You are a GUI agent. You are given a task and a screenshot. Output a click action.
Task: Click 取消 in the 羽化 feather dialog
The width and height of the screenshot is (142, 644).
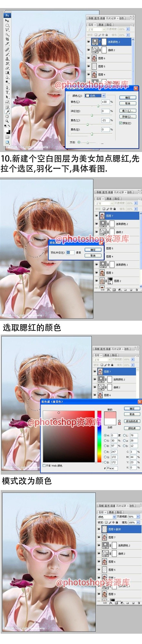(93, 255)
